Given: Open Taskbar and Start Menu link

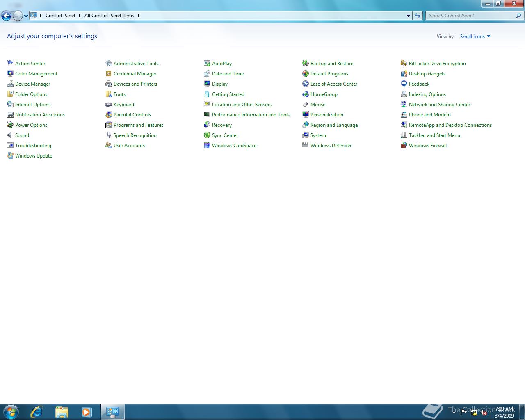Looking at the screenshot, I should [x=434, y=135].
